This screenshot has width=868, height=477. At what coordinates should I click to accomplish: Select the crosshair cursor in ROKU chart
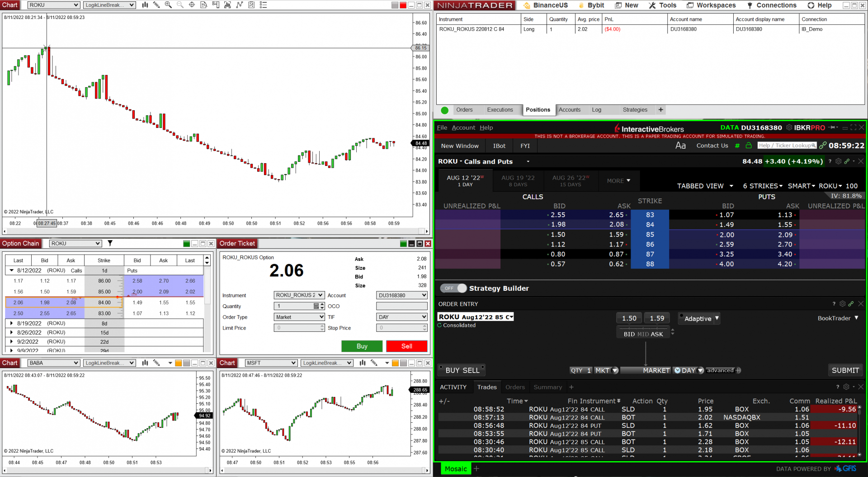[x=192, y=5]
